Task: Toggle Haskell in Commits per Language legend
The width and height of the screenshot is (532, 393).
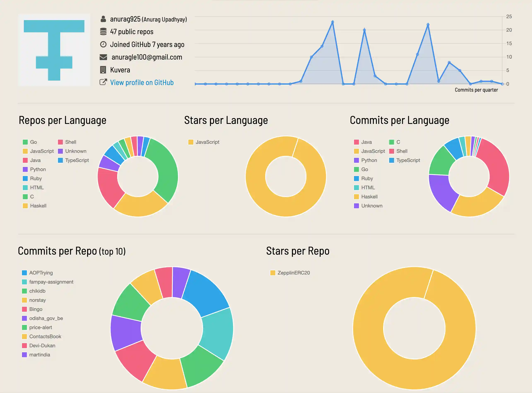Action: (x=369, y=197)
